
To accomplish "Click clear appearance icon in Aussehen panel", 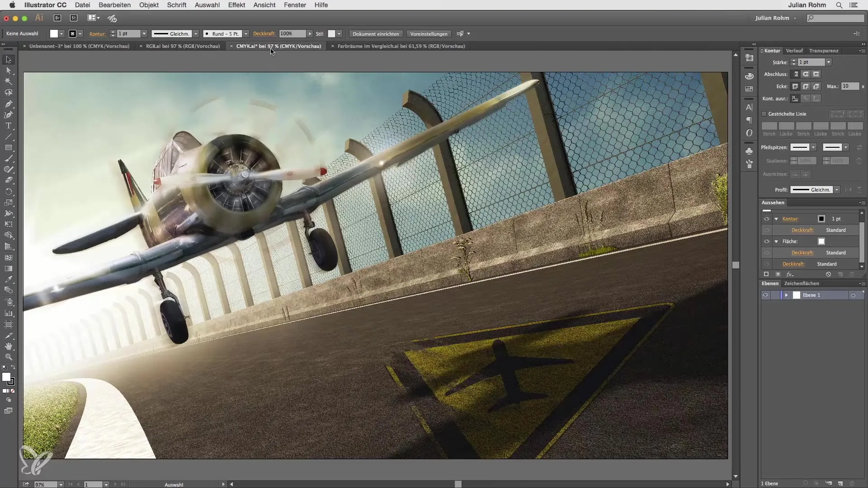I will pos(828,274).
